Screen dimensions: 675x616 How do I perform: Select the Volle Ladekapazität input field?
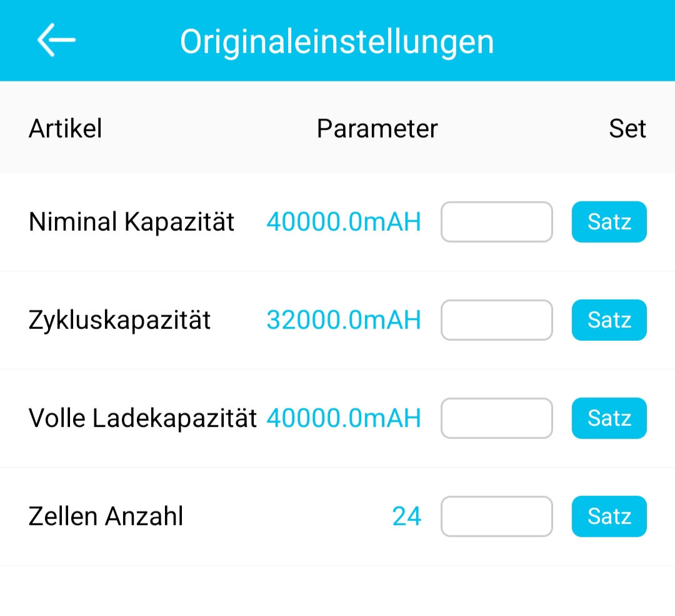click(497, 418)
